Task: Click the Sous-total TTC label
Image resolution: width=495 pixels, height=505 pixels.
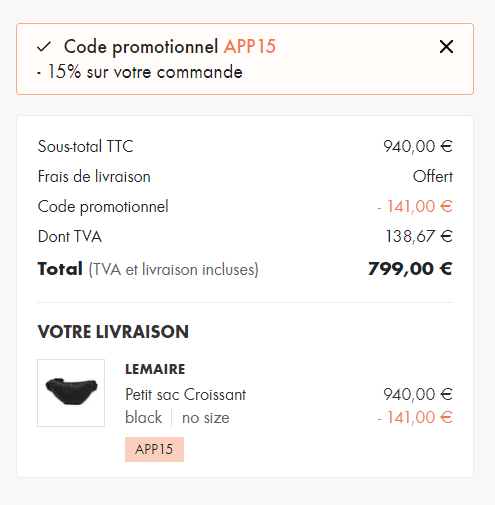Action: point(85,146)
